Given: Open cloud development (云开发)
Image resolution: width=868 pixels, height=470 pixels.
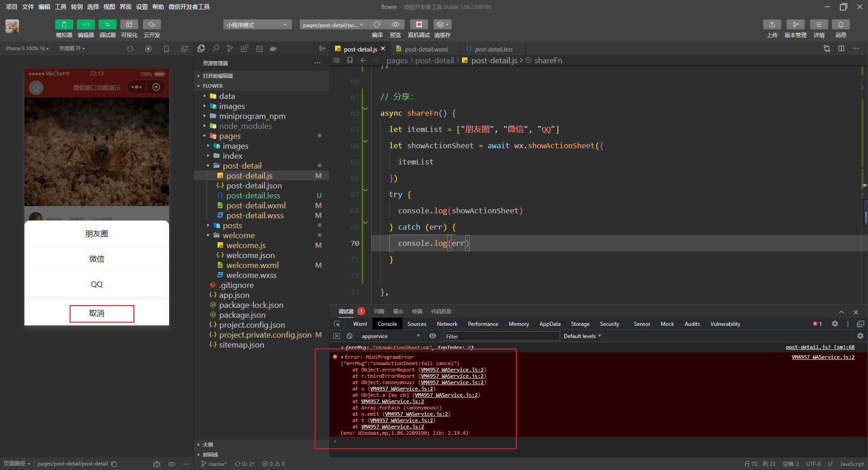Looking at the screenshot, I should (151, 24).
